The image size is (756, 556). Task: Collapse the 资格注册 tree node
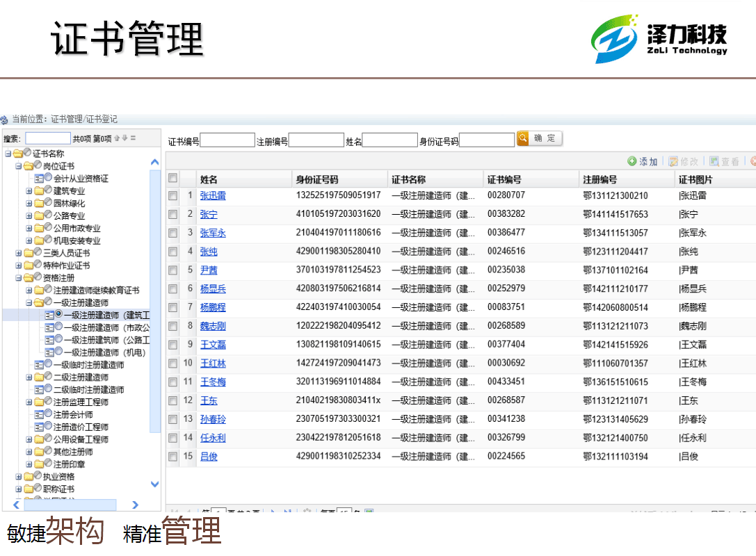pos(19,278)
